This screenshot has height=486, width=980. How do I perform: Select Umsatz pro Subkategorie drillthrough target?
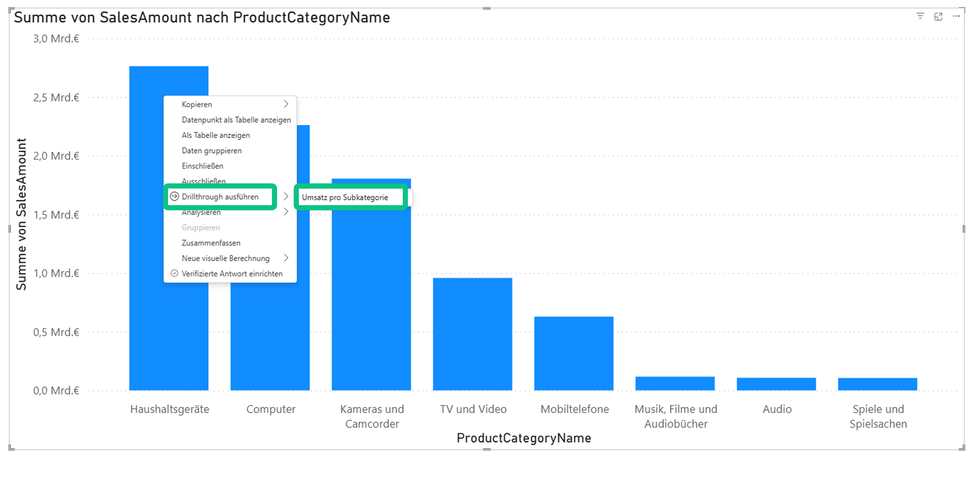click(x=345, y=197)
